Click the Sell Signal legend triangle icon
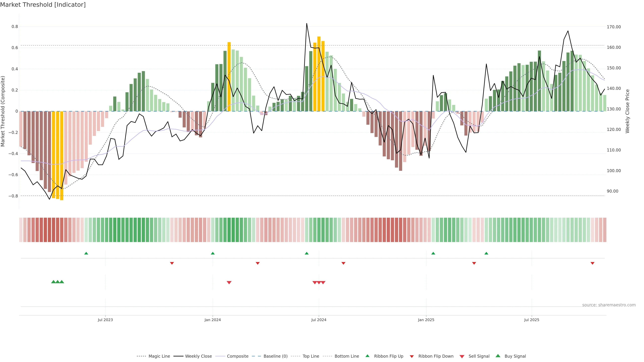This screenshot has width=644, height=362. (462, 356)
